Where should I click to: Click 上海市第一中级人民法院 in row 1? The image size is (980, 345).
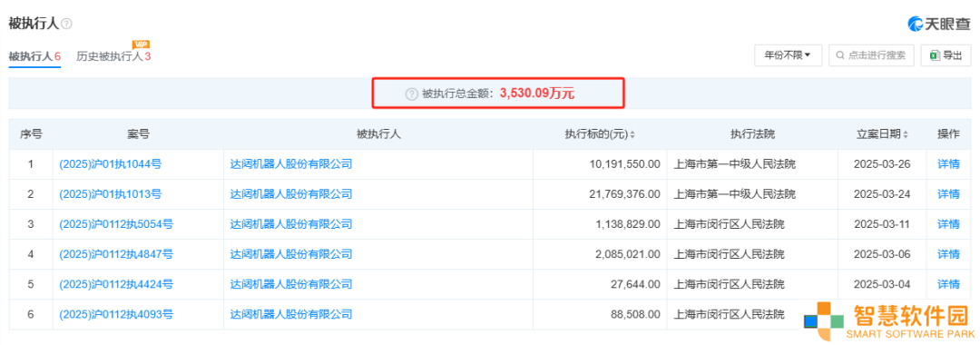click(x=734, y=164)
